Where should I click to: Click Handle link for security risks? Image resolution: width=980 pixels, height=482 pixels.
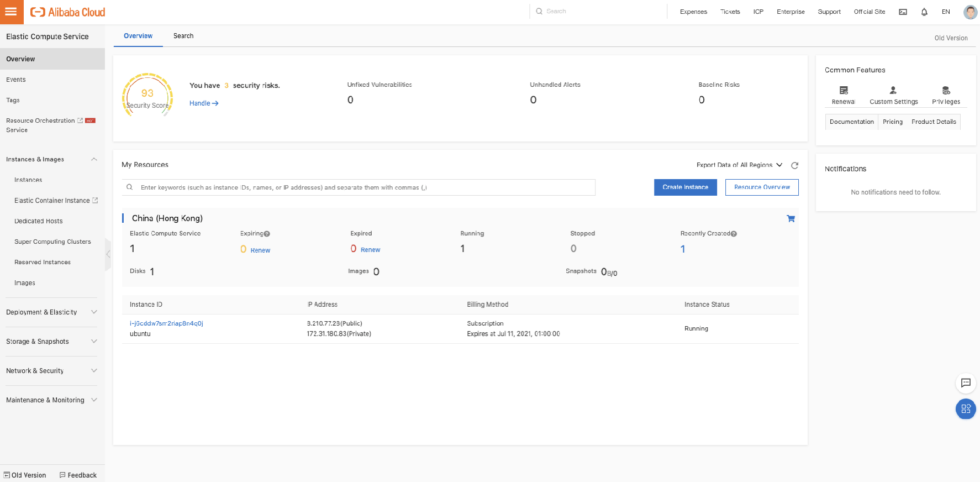204,103
